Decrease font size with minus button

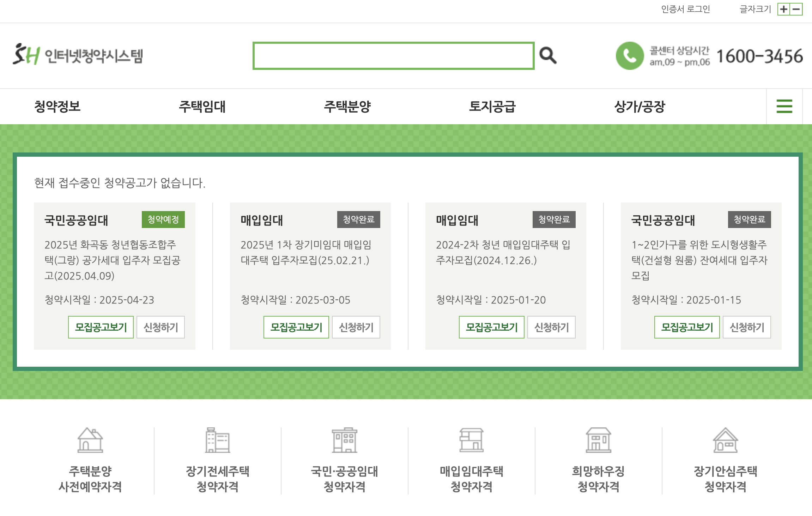coord(796,9)
